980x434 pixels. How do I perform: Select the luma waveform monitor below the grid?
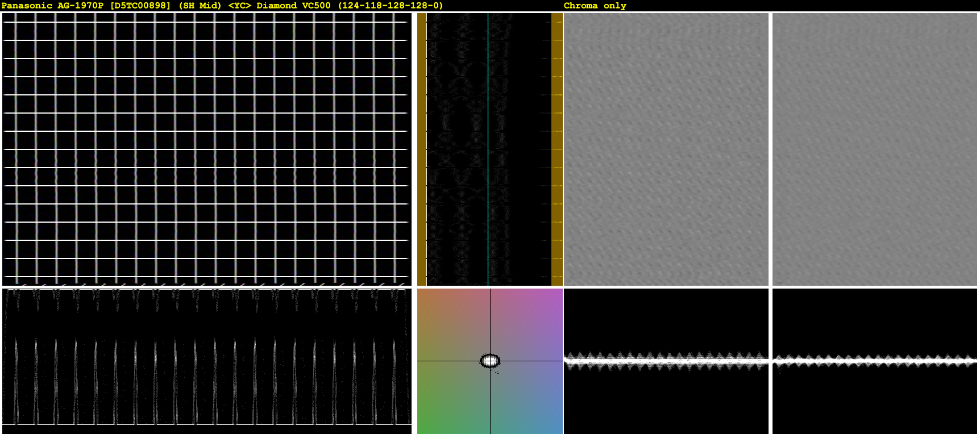[207, 357]
